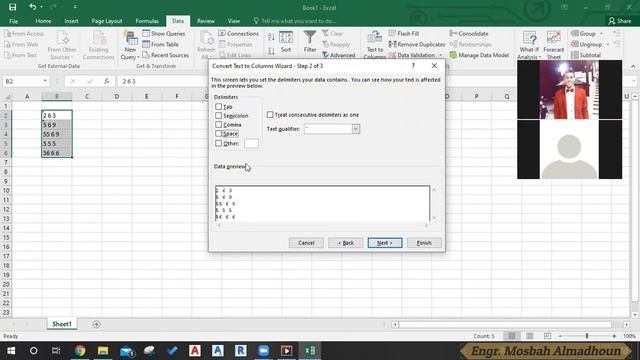The width and height of the screenshot is (640, 360).
Task: Click the Tell me what you want search box
Action: pos(295,21)
